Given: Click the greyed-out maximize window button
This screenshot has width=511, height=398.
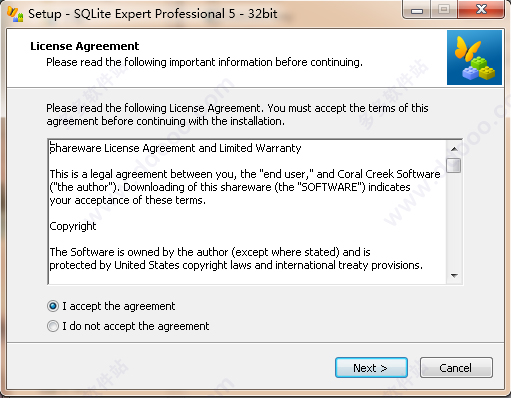Looking at the screenshot, I should (x=444, y=10).
